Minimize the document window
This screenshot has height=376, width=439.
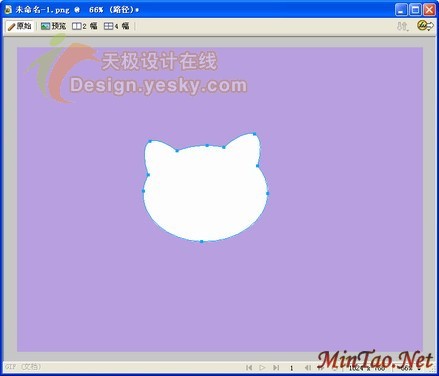coord(401,9)
